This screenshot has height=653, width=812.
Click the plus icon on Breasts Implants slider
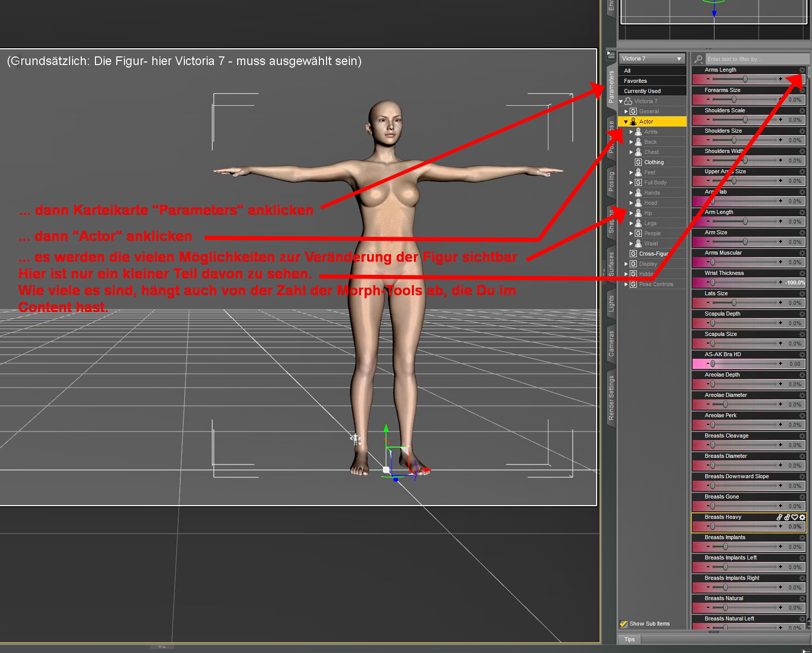coord(781,547)
